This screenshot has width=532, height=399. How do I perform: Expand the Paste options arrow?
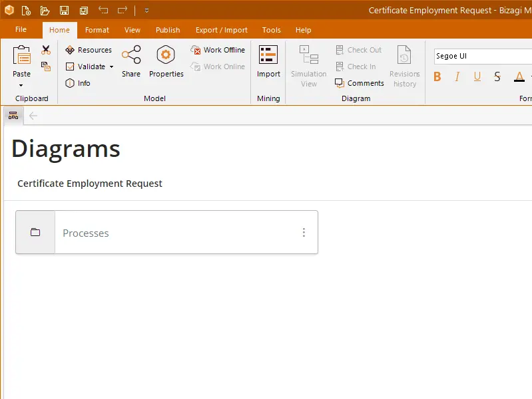point(21,85)
